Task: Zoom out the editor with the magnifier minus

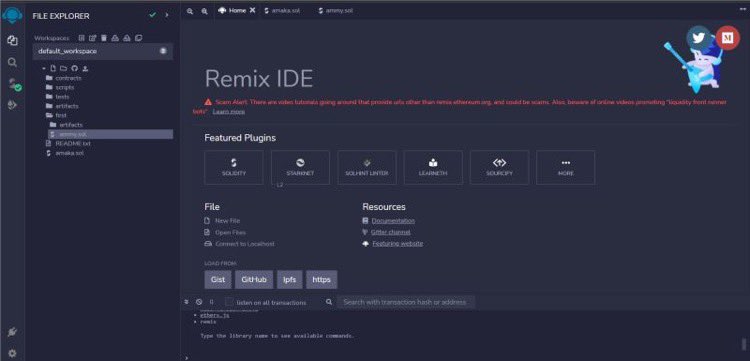Action: click(x=190, y=11)
